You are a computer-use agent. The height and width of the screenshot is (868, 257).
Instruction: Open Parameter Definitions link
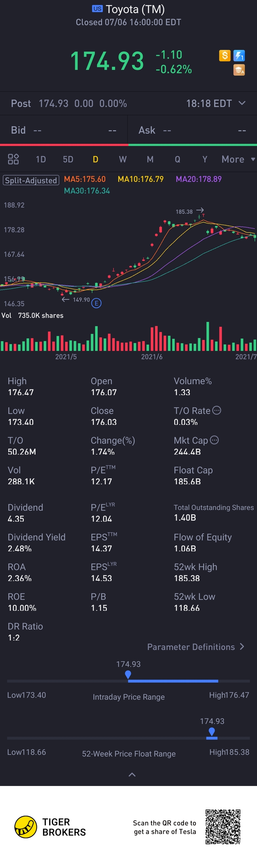point(196,647)
